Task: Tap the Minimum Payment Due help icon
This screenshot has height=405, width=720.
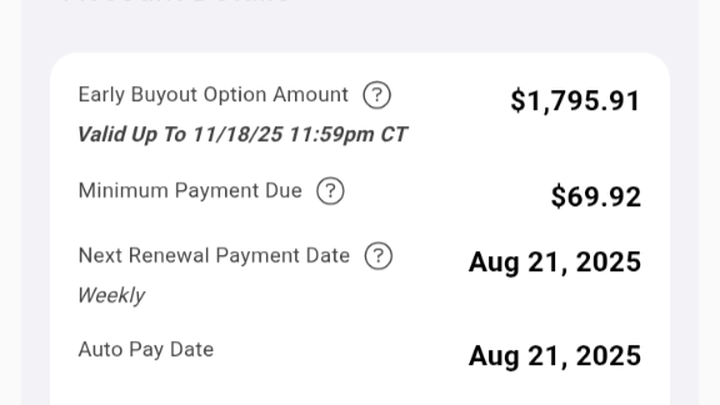Action: pyautogui.click(x=330, y=191)
